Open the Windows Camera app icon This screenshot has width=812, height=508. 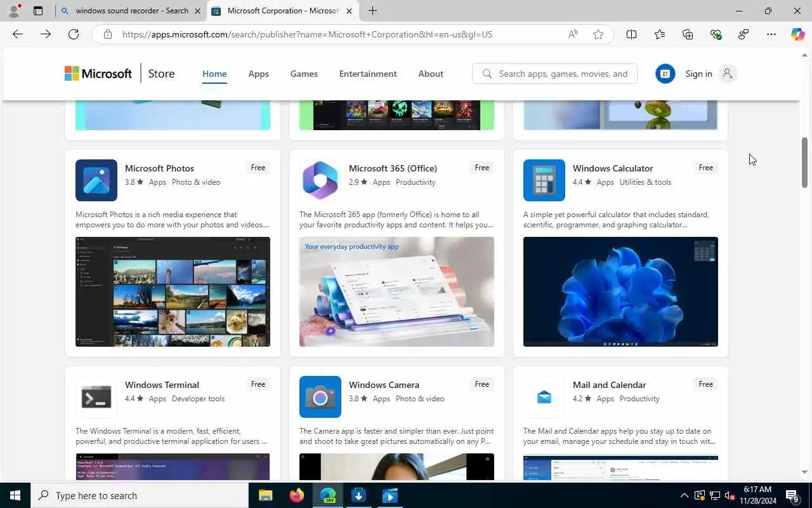(x=320, y=397)
